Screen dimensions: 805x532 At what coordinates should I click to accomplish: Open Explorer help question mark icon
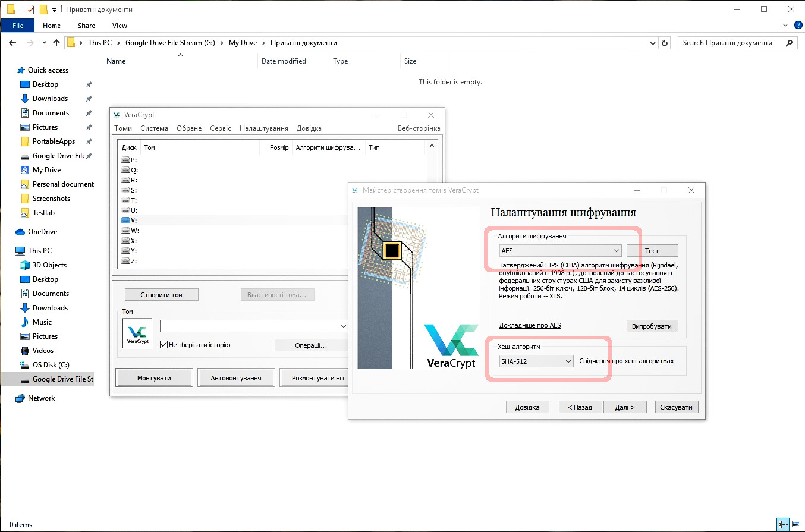pos(798,26)
